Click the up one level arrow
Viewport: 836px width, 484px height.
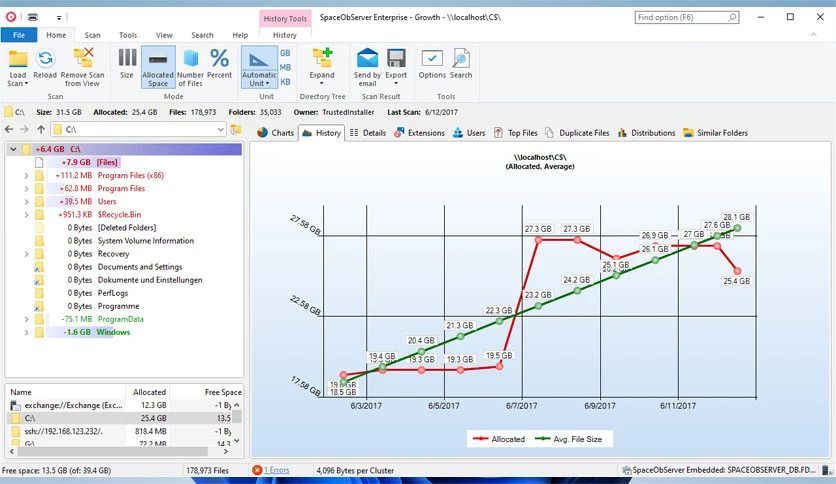point(41,130)
